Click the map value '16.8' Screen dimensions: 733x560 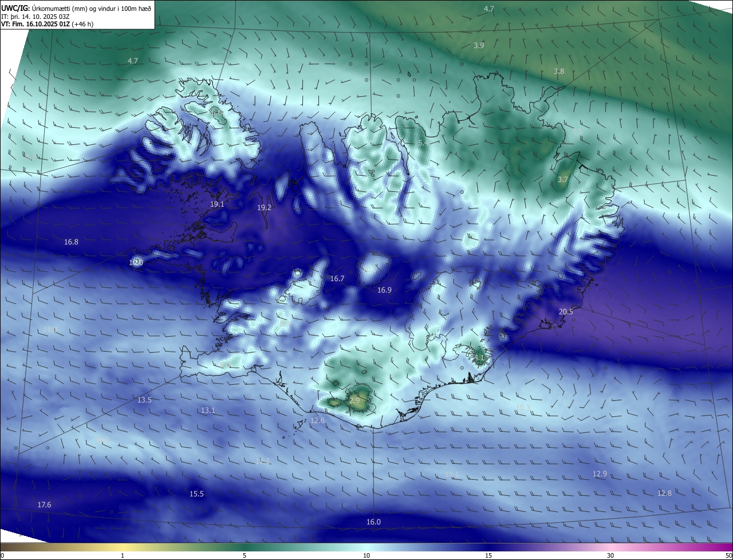(x=71, y=242)
